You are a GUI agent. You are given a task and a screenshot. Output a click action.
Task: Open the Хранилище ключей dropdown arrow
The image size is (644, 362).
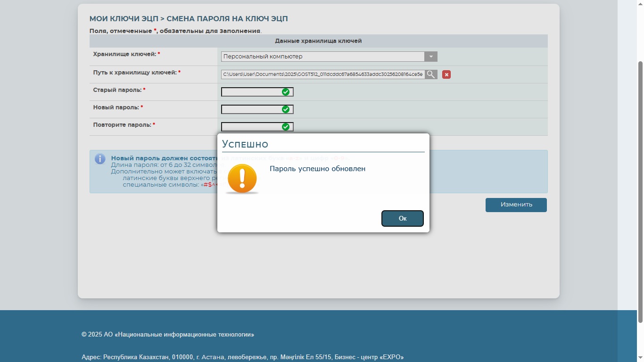[430, 57]
